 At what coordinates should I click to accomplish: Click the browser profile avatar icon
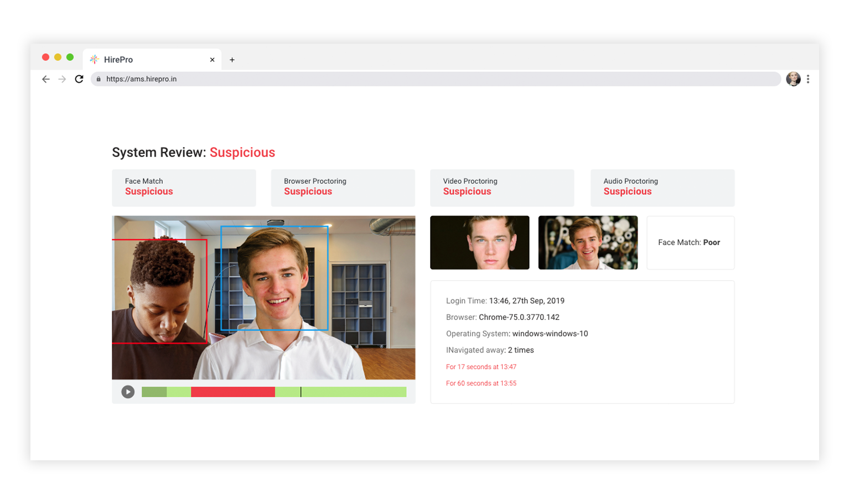[794, 79]
